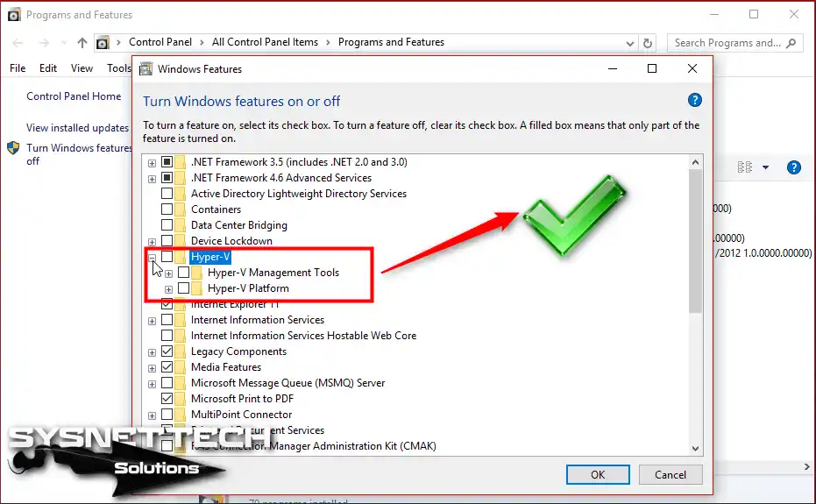Screen dimensions: 816x504
Task: Click the change view icon
Action: (745, 167)
